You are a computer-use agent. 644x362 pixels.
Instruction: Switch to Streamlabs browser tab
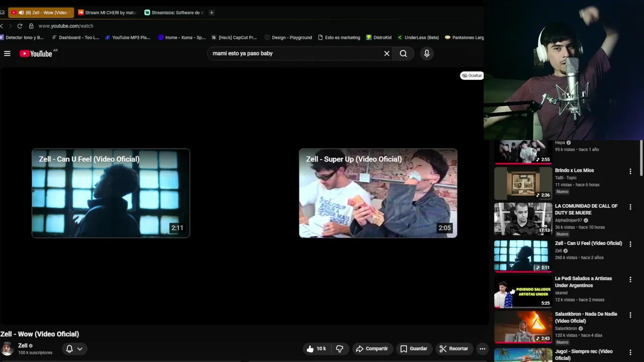tap(174, 13)
